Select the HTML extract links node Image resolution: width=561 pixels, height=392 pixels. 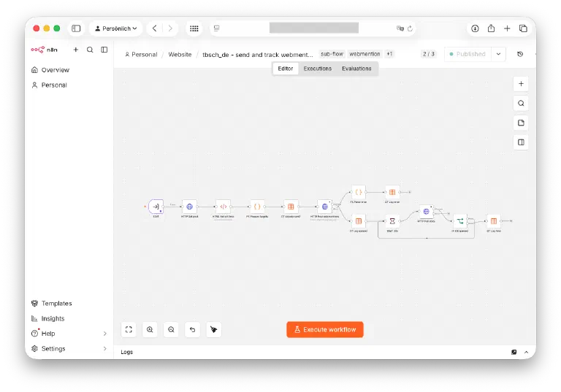click(x=224, y=207)
